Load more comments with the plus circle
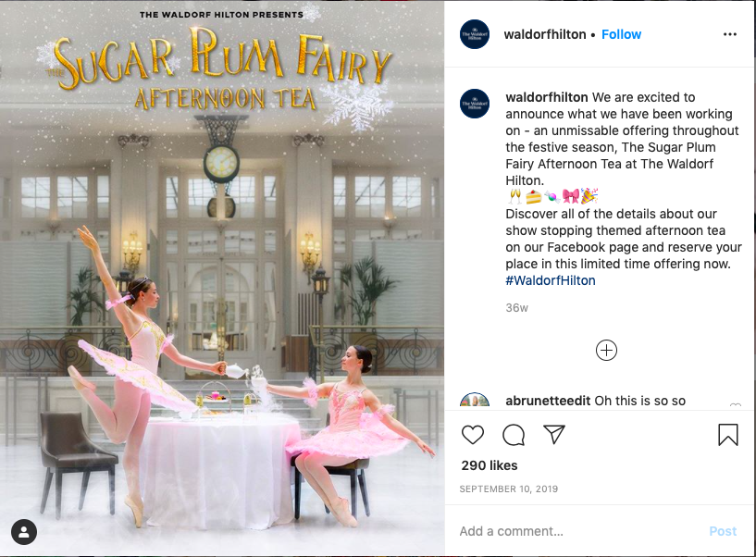 (606, 350)
